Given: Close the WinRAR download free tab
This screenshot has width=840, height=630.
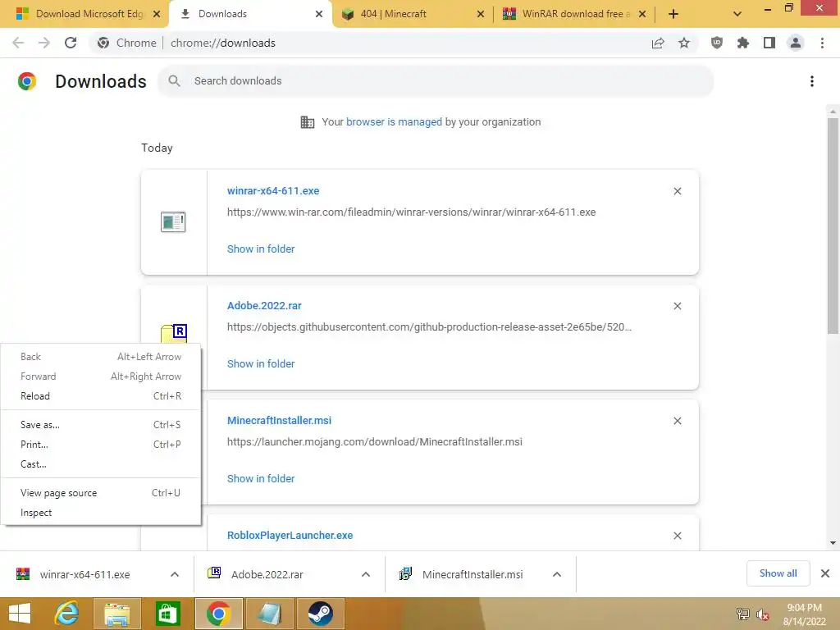Looking at the screenshot, I should click(x=642, y=14).
